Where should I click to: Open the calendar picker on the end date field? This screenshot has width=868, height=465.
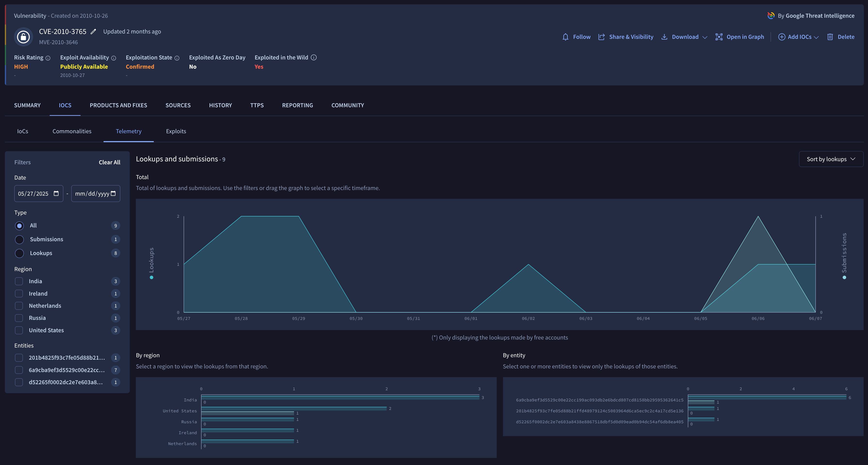(113, 194)
